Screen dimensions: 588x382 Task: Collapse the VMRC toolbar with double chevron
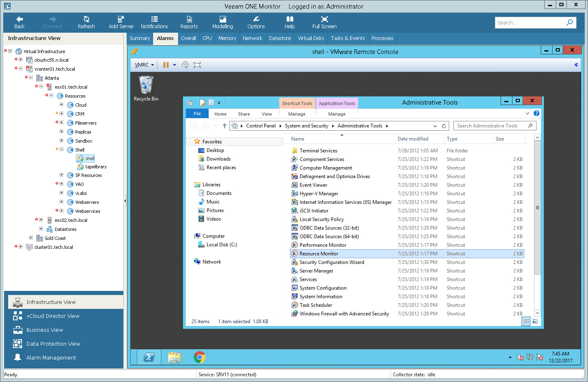pyautogui.click(x=576, y=65)
